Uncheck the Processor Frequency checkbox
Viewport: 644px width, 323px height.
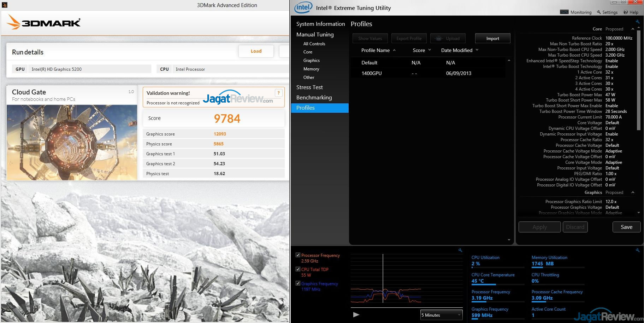(x=298, y=255)
